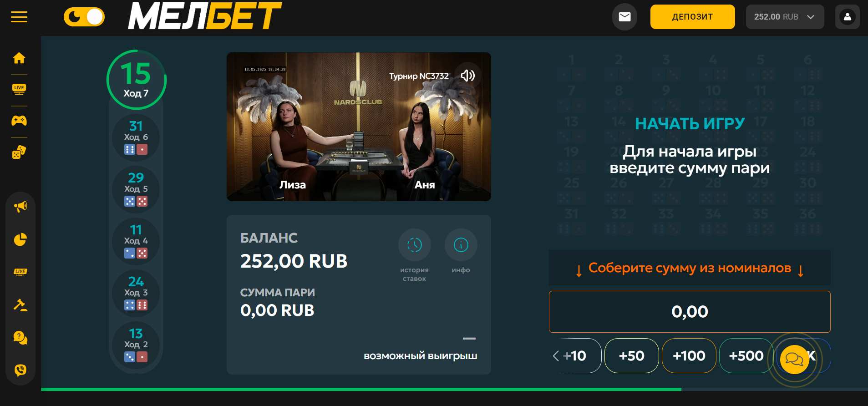Image resolution: width=868 pixels, height=406 pixels.
Task: Add +500 to the bet amount
Action: click(746, 355)
